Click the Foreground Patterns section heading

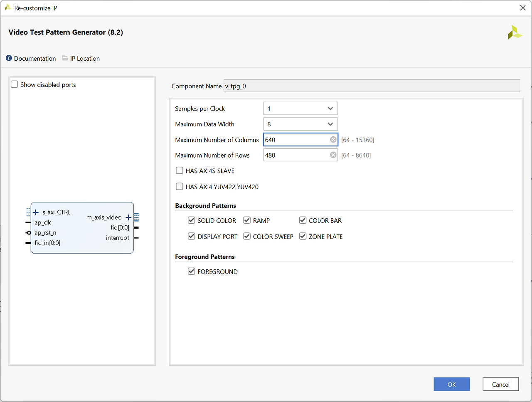click(205, 257)
